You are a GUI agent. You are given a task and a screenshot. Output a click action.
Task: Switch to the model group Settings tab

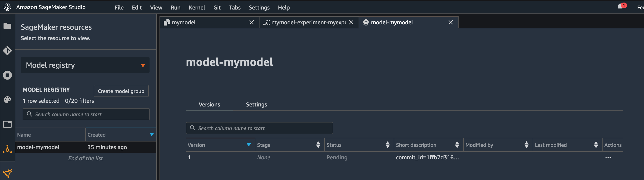click(256, 104)
